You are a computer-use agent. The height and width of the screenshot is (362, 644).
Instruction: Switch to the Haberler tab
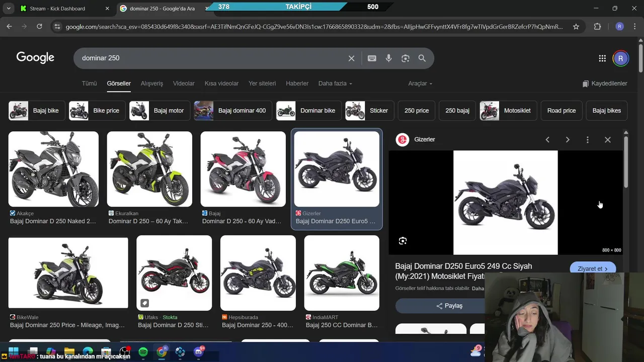[x=297, y=83]
